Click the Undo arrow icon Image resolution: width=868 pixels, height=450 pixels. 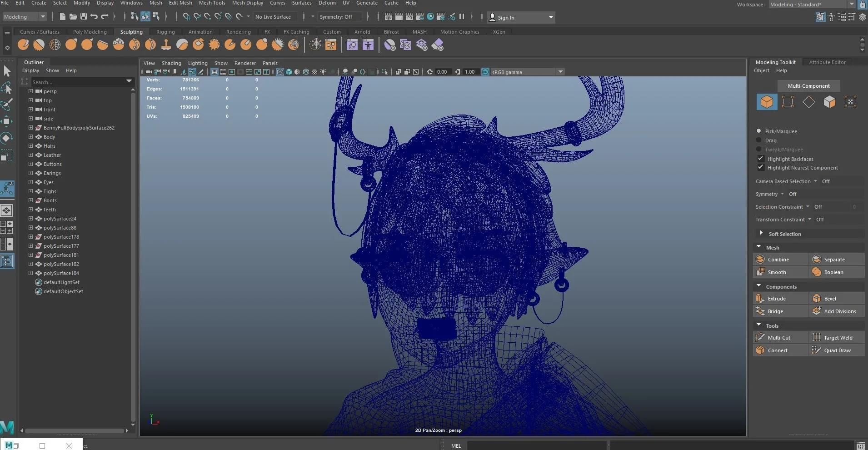(94, 17)
